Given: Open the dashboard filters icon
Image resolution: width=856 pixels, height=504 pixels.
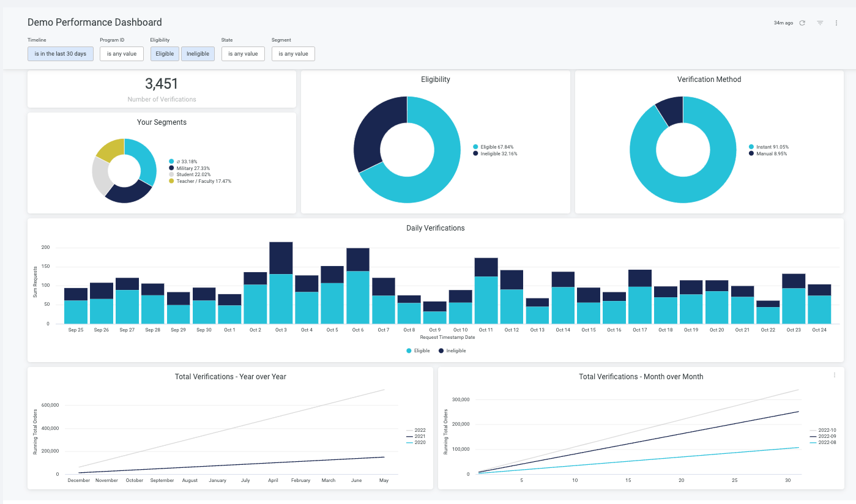Looking at the screenshot, I should point(820,23).
